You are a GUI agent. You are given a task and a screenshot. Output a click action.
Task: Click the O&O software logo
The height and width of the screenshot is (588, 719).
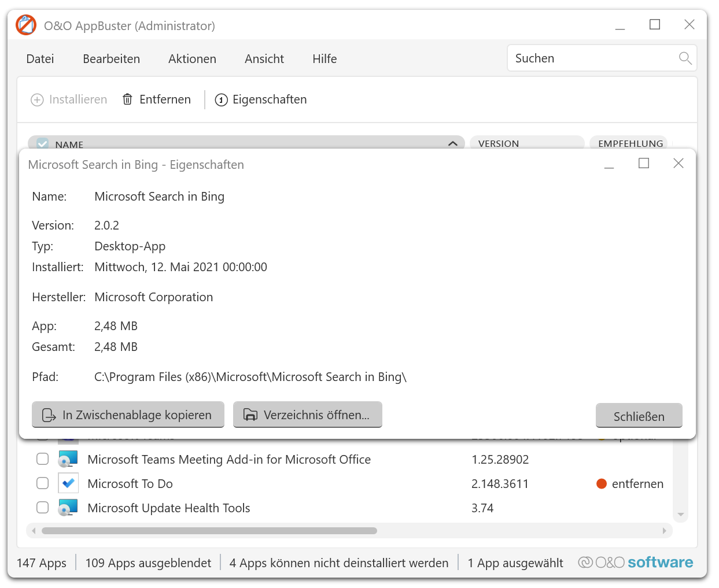point(635,562)
